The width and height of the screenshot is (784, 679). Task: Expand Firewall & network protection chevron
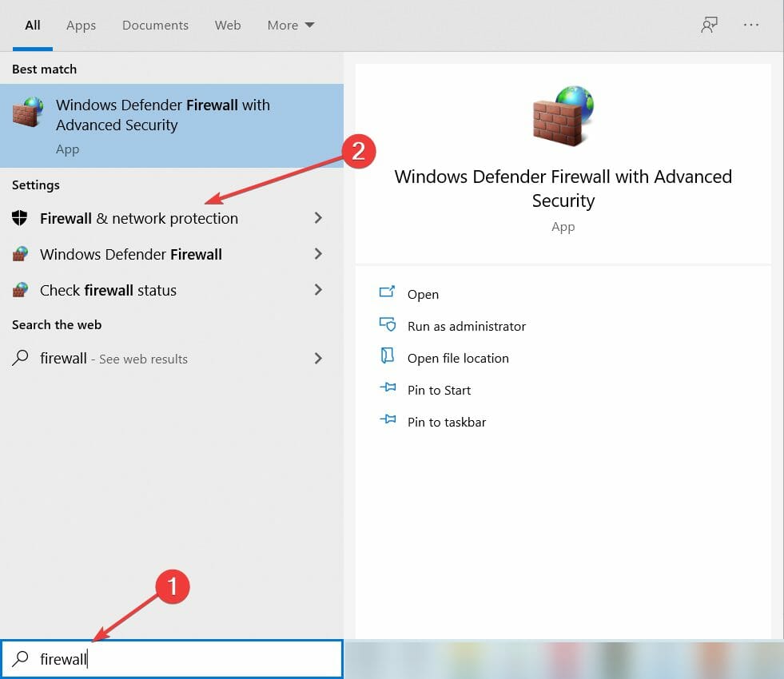click(318, 218)
